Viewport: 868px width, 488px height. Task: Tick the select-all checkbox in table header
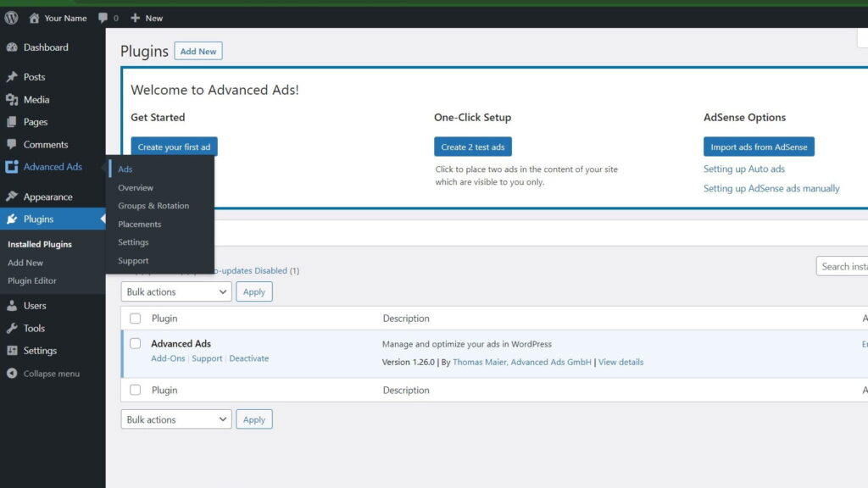coord(135,319)
